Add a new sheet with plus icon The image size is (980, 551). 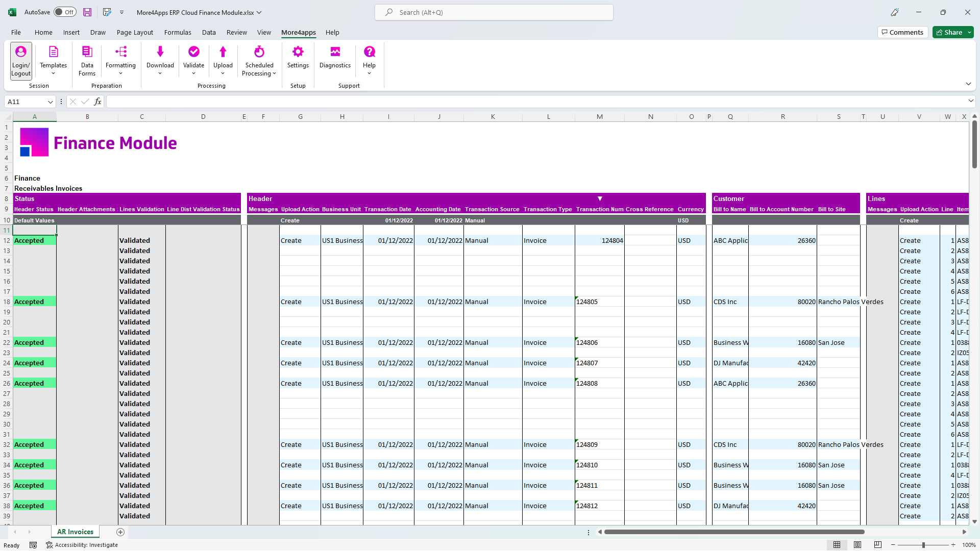coord(120,532)
